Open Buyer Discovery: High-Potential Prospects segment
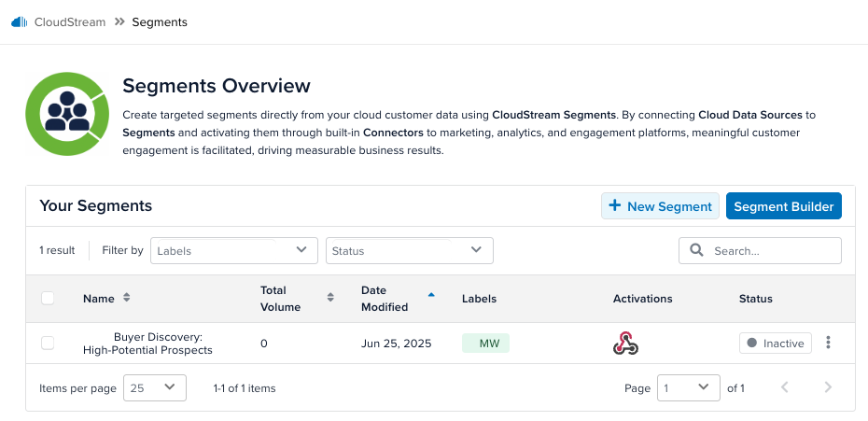Image resolution: width=868 pixels, height=421 pixels. (x=147, y=344)
